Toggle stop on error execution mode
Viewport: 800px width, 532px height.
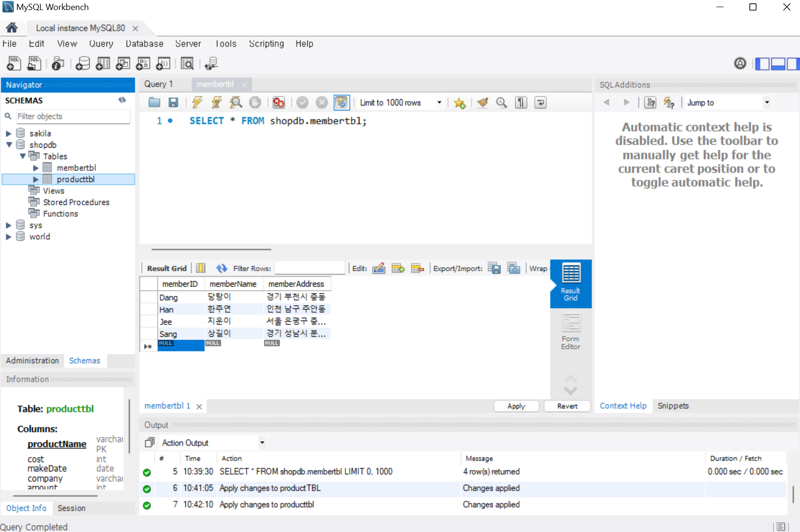coord(279,102)
